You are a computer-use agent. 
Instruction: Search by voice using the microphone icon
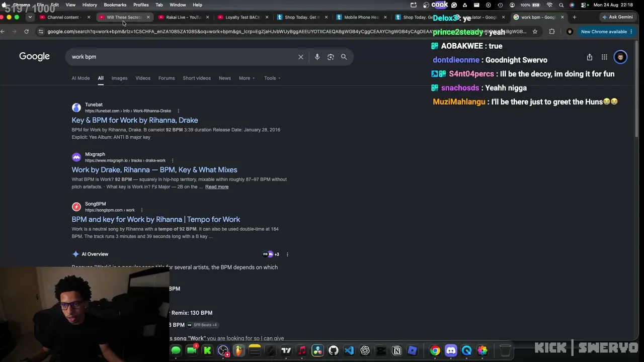point(317,57)
